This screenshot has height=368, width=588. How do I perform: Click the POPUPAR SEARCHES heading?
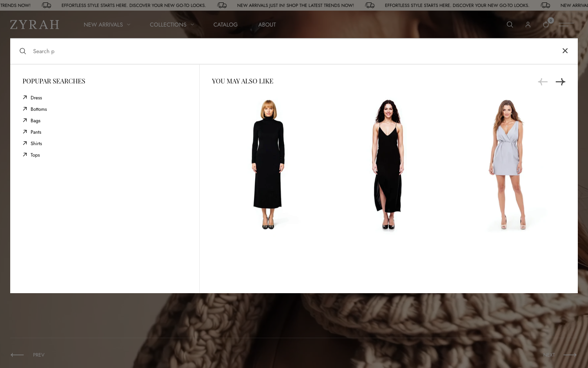54,81
